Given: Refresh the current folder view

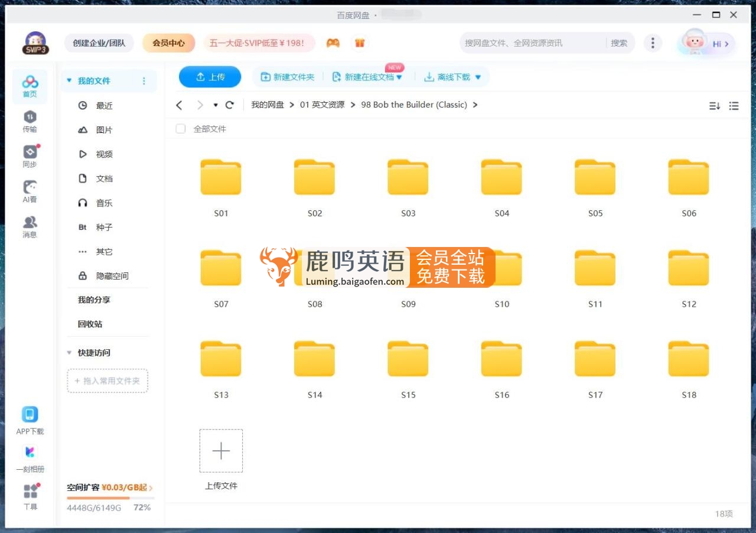Looking at the screenshot, I should coord(230,105).
